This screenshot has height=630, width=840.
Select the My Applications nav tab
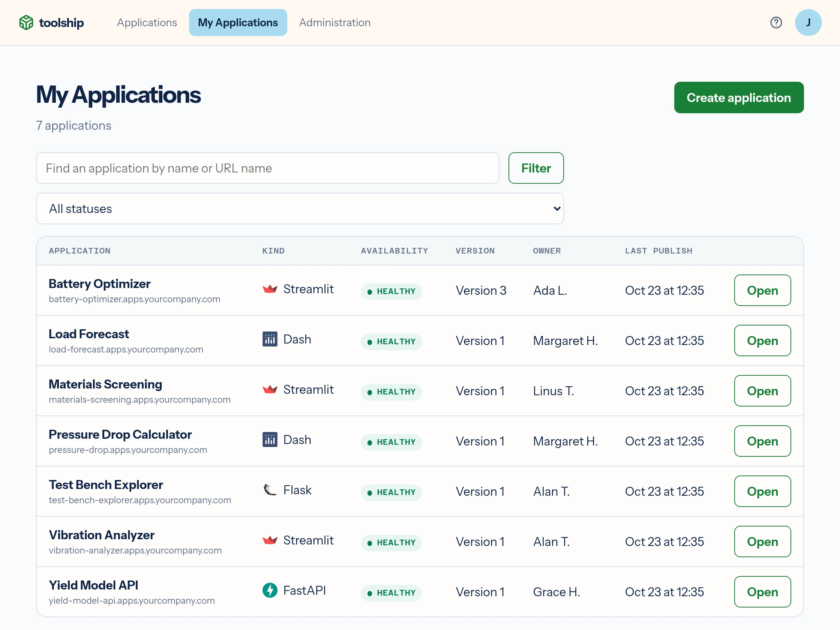click(x=238, y=23)
